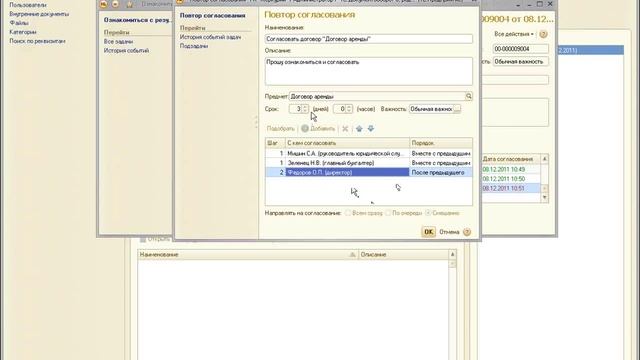Click the days Срок input field
The image size is (640, 360).
pyautogui.click(x=296, y=109)
